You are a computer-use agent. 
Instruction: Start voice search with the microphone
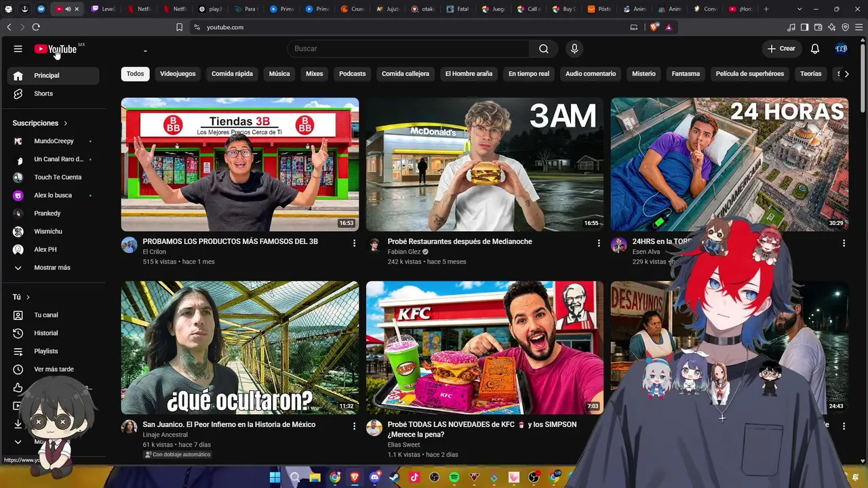point(574,49)
